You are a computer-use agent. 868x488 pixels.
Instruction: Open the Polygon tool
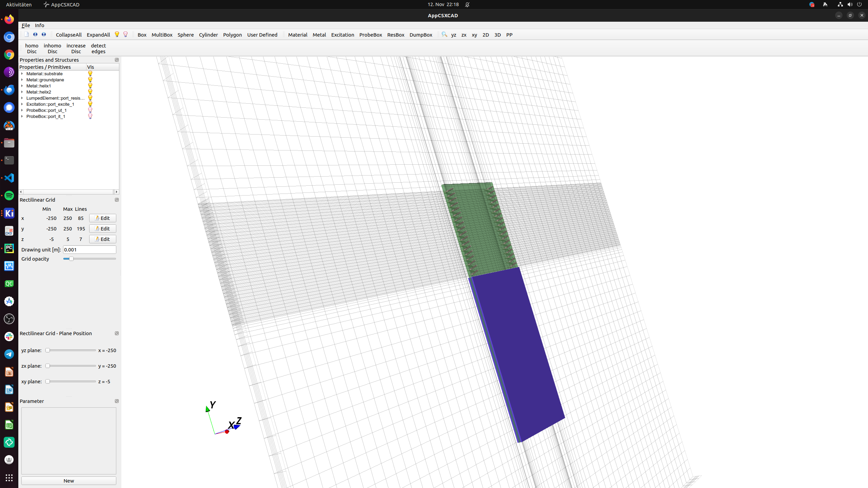tap(232, 35)
